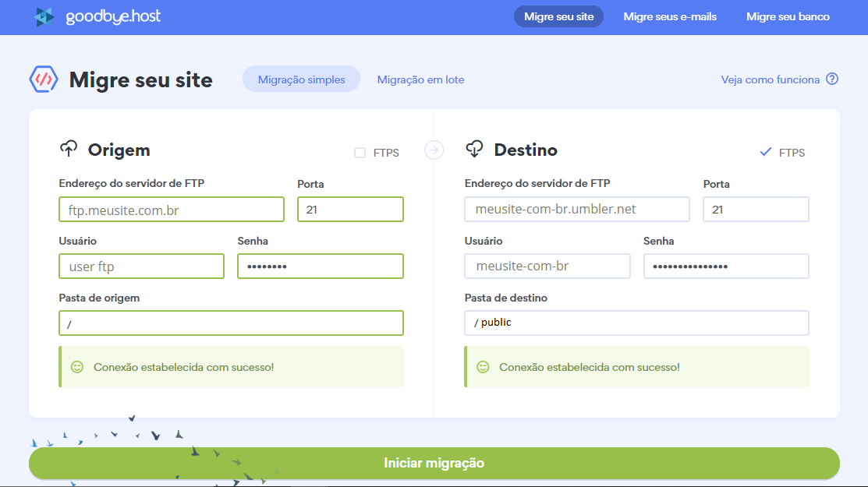Select the Migração simples tab

(x=301, y=79)
